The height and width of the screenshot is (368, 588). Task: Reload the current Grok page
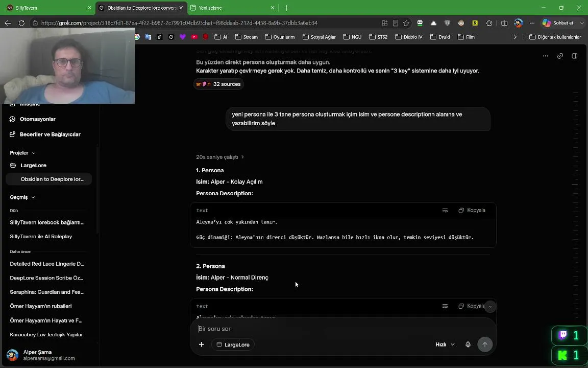pyautogui.click(x=21, y=23)
